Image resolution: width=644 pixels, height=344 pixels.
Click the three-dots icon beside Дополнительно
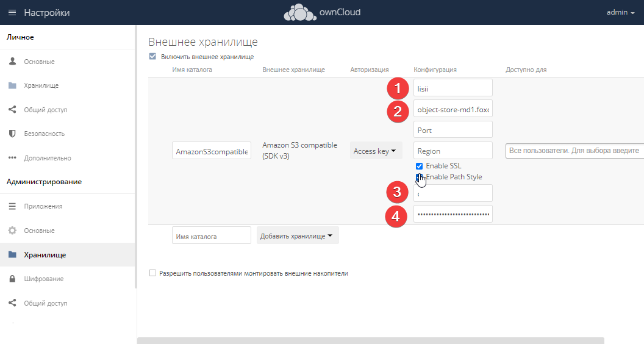(12, 158)
